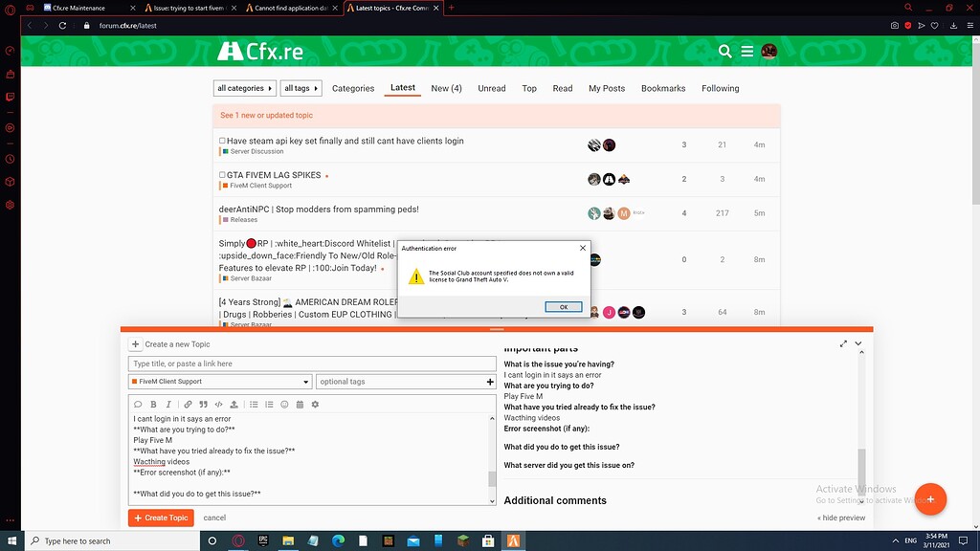
Task: Open new browser tab plus button
Action: coord(452,8)
